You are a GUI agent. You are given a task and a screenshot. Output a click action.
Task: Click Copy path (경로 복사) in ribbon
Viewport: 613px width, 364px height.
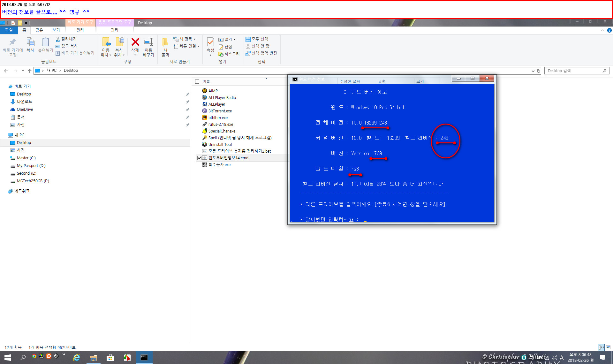tap(67, 46)
